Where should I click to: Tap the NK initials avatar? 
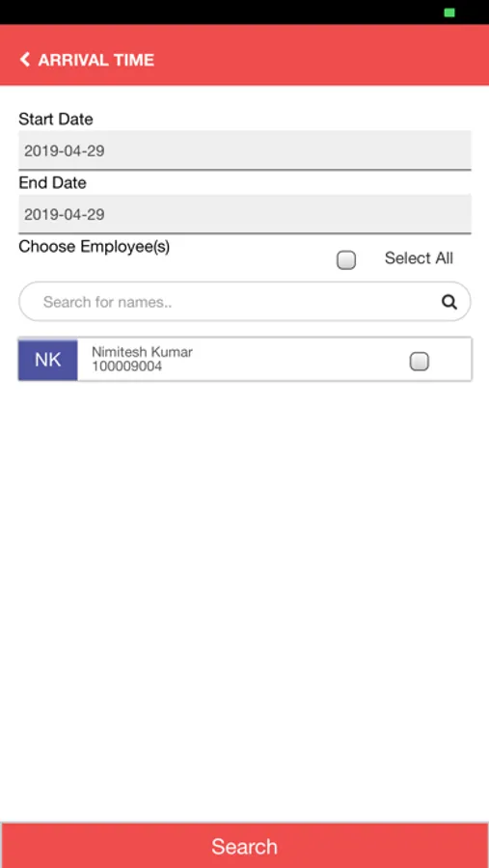[x=48, y=360]
